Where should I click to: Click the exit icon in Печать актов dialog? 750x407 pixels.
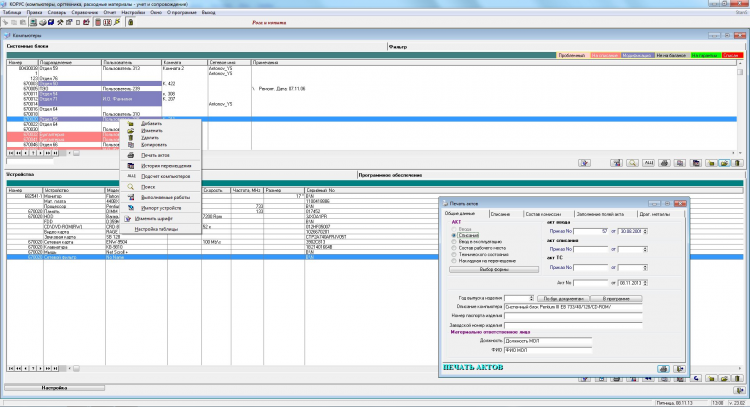coord(677,369)
